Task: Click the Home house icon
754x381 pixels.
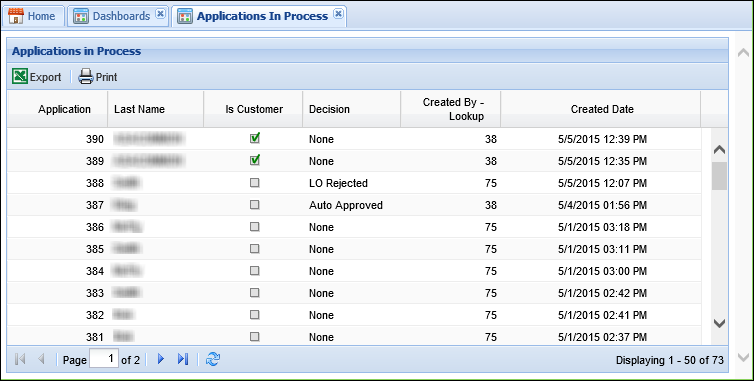Action: click(16, 16)
